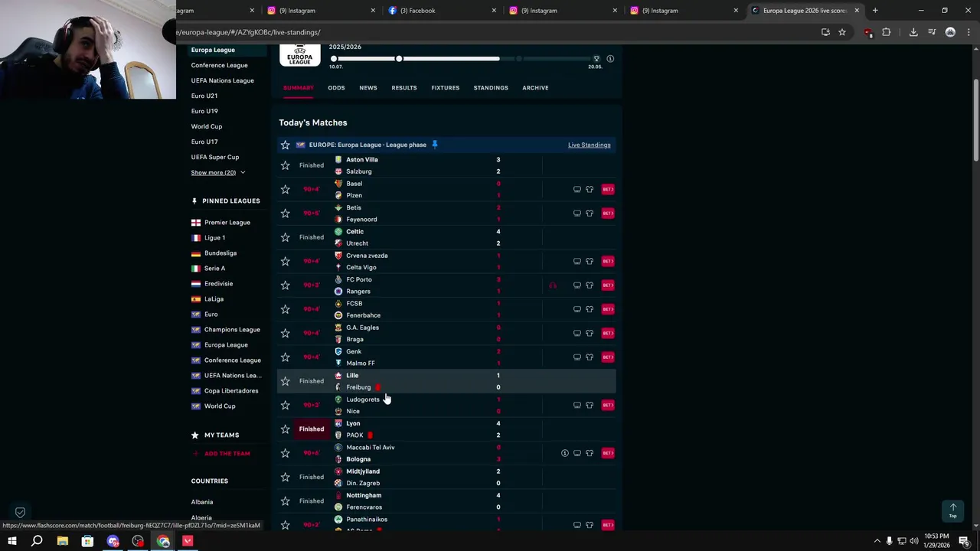Open the TV icon on the FCSB vs Fenerbahce row

577,309
